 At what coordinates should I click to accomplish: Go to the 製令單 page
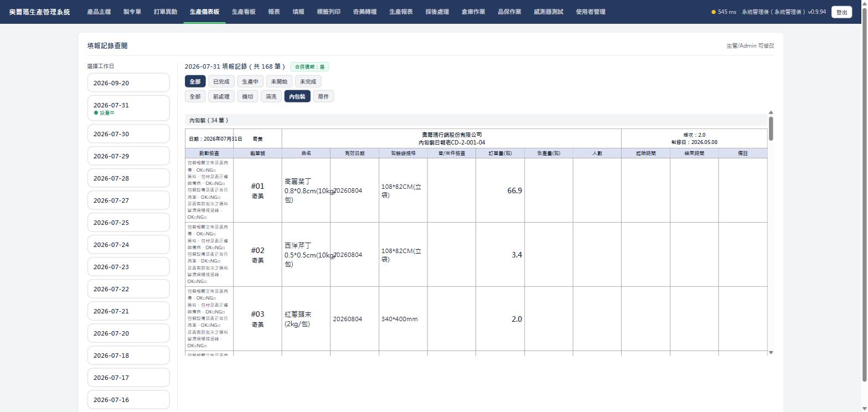(x=132, y=12)
